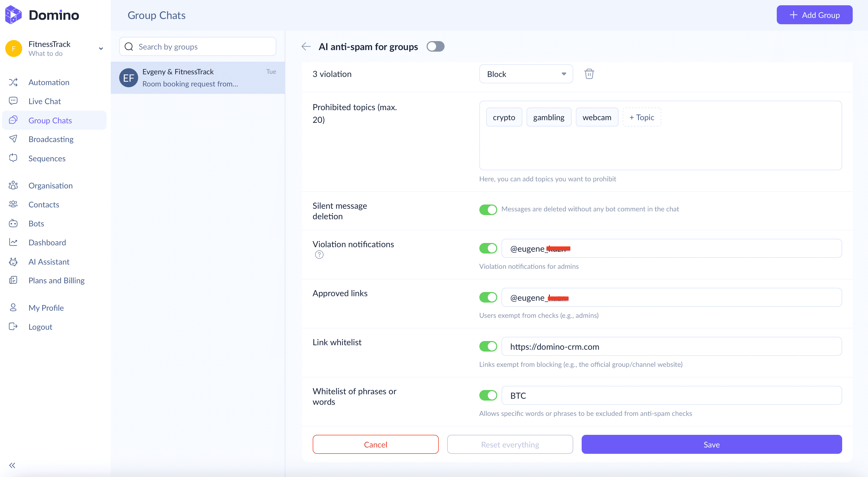Click the crypto topic tag
This screenshot has height=477, width=868.
tap(504, 117)
